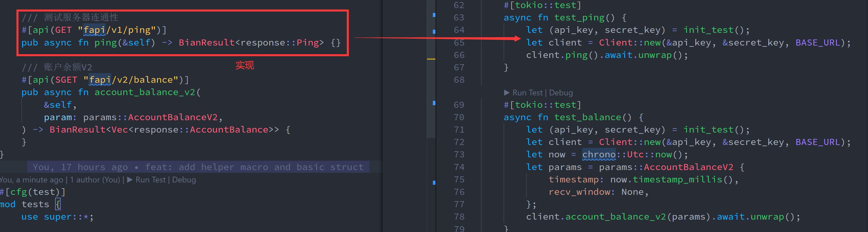The image size is (868, 232).
Task: Click the blue gutter marker beside line 75
Action: (x=434, y=183)
